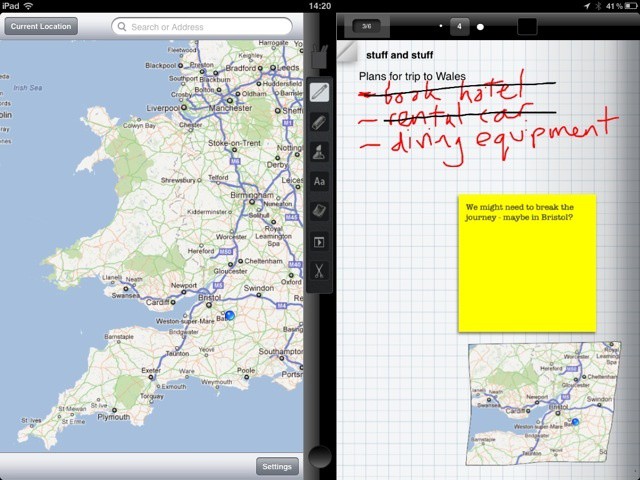Select the Aa text tool
Viewport: 640px width, 480px height.
click(x=320, y=182)
